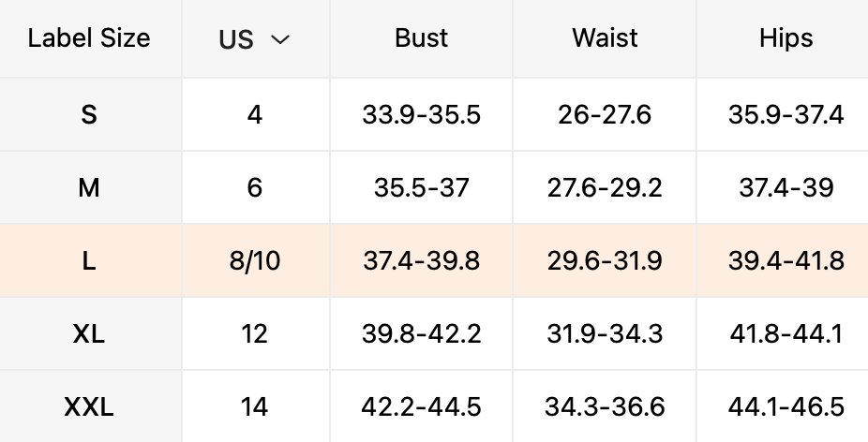Click bust measurement 35.5-37
The image size is (868, 442).
tap(421, 187)
